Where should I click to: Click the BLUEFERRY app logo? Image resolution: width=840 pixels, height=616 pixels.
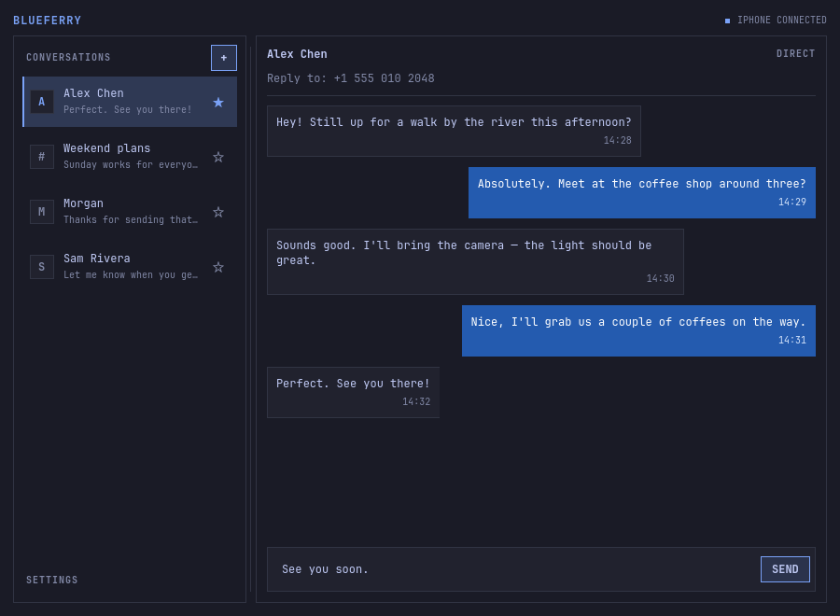coord(48,21)
